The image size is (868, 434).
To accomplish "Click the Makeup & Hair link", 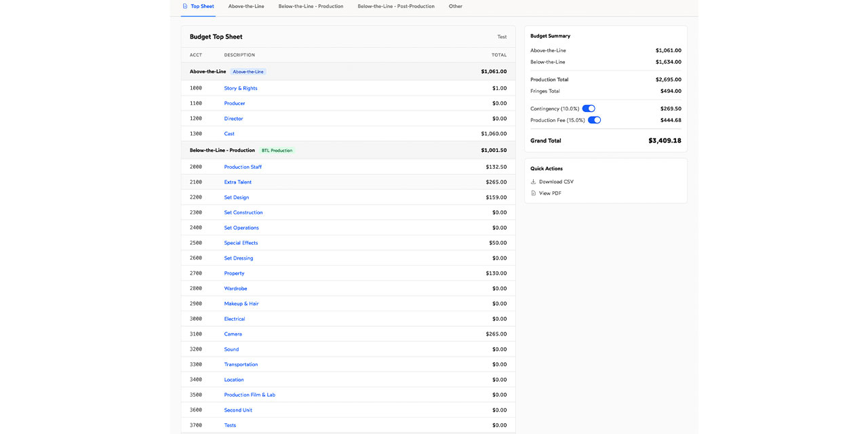I will click(241, 304).
